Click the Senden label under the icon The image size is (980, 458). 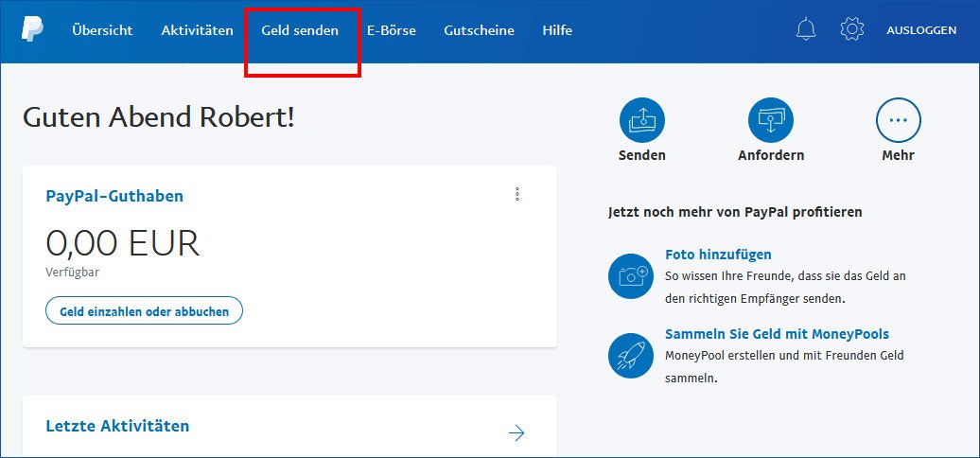(642, 155)
